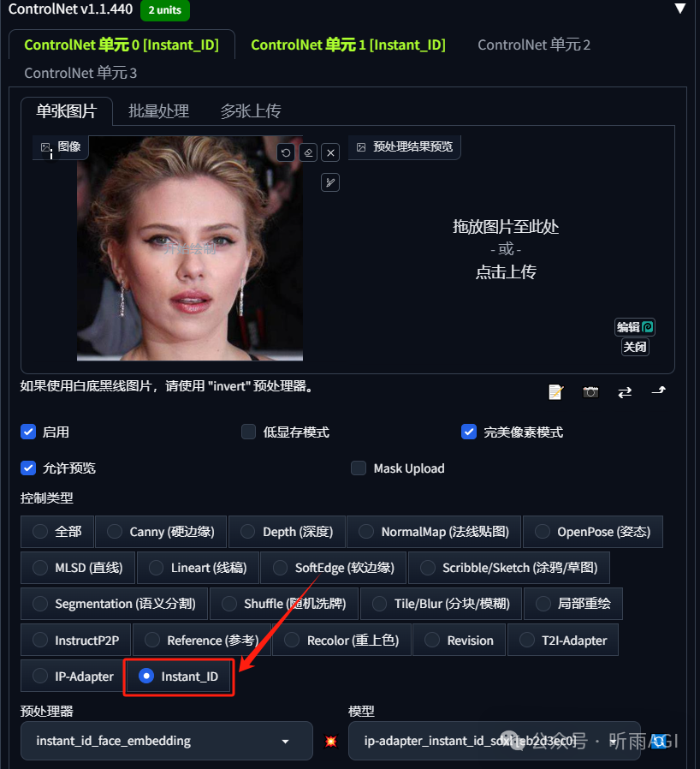The image size is (700, 769).
Task: Select InstructP2P control type
Action: 75,640
